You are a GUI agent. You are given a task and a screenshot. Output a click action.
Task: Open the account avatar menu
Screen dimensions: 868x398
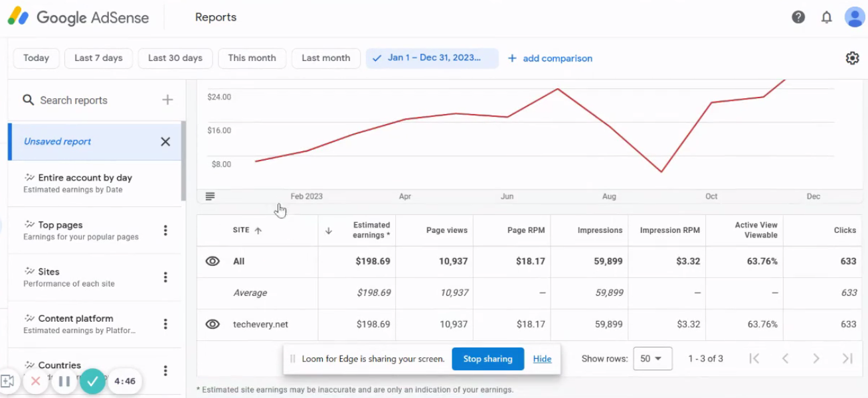click(854, 17)
